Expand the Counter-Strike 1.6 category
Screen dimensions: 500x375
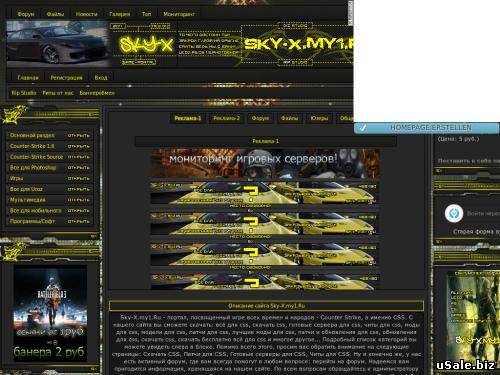[x=79, y=146]
